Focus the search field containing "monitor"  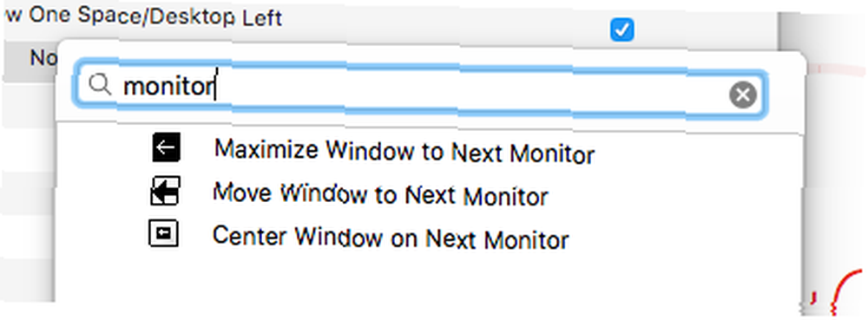419,91
